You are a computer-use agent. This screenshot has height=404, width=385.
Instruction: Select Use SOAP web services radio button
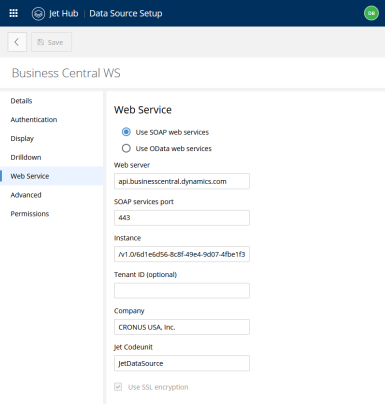click(x=126, y=132)
